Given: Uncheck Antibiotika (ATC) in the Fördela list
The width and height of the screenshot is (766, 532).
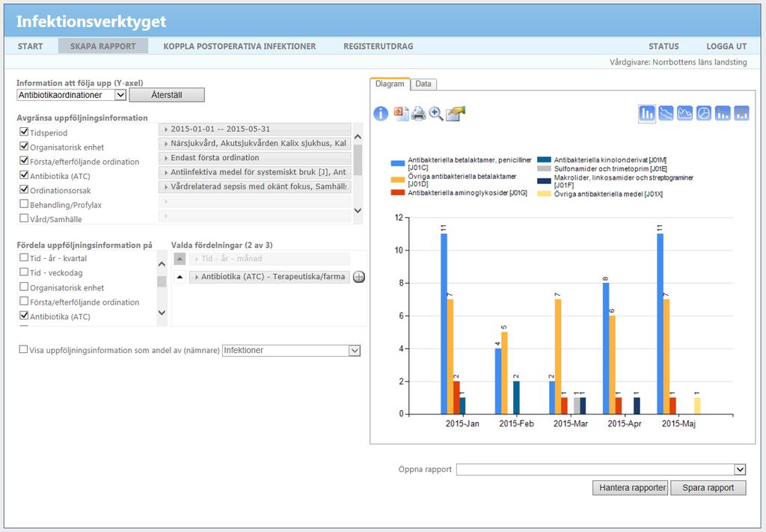Looking at the screenshot, I should point(24,316).
